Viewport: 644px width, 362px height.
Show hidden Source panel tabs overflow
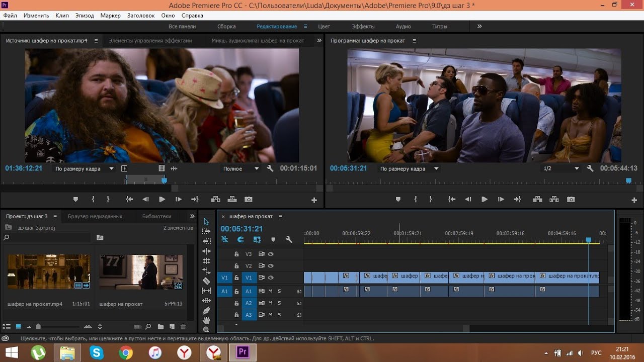319,40
